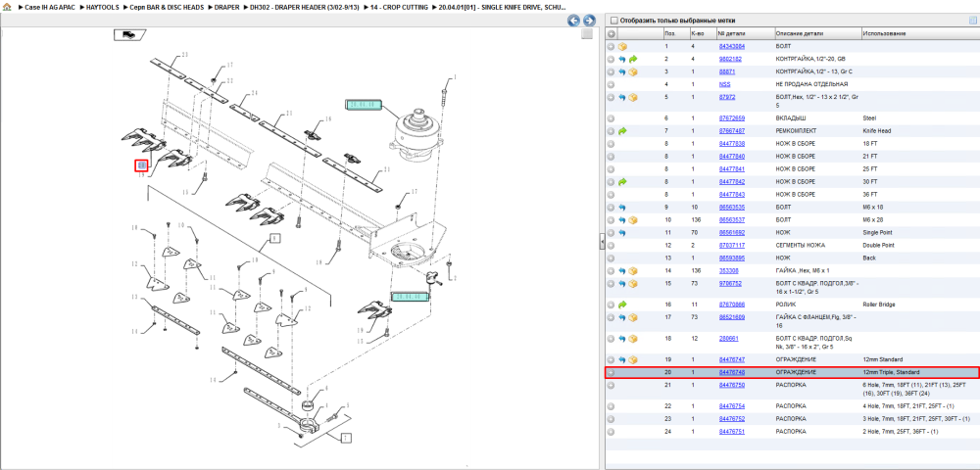The width and height of the screenshot is (980, 470).
Task: Click green arrow icon for РОЛИК row
Action: click(x=622, y=305)
